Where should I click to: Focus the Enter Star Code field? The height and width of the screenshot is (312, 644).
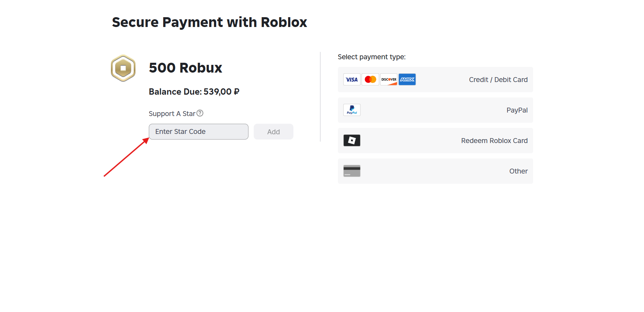coord(199,131)
